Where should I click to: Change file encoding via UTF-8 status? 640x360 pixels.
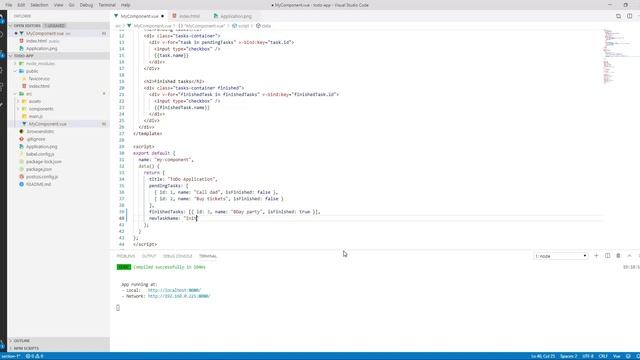tap(588, 356)
